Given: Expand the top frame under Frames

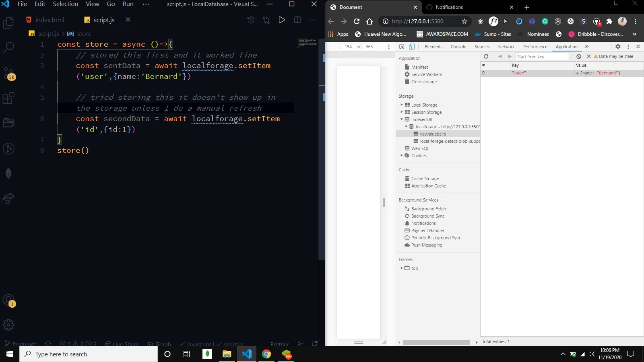Looking at the screenshot, I should tap(401, 268).
